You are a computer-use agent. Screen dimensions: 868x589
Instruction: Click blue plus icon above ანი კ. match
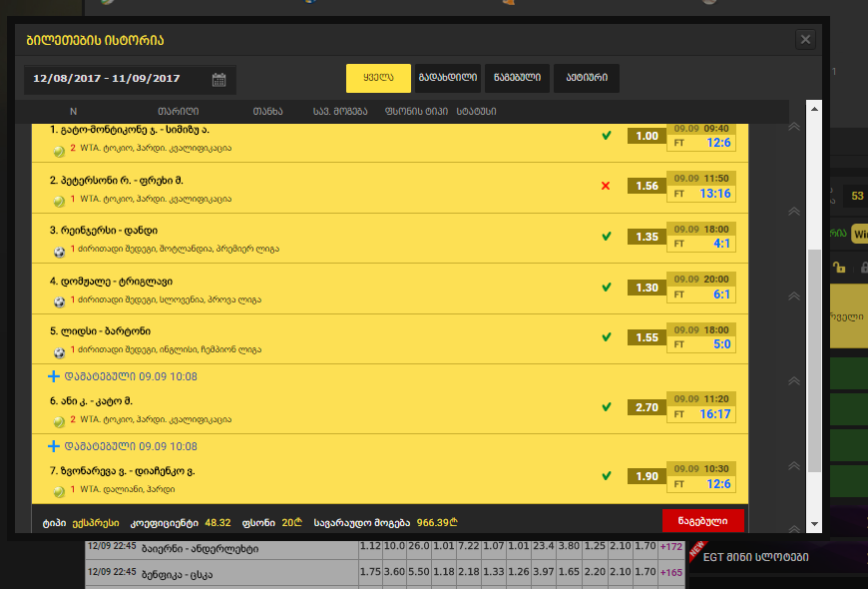tap(54, 376)
